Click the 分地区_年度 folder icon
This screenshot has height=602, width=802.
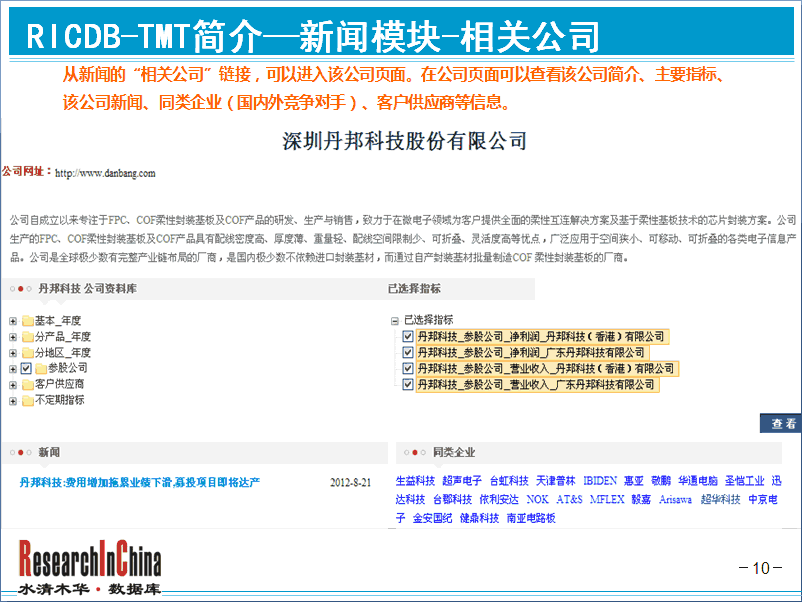click(x=28, y=353)
